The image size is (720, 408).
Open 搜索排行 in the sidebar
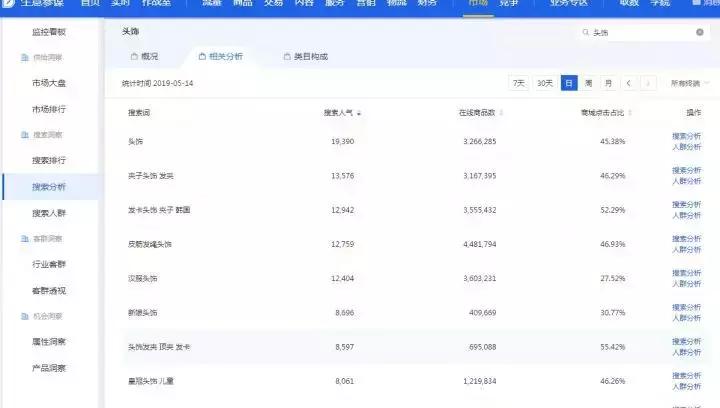tap(49, 161)
